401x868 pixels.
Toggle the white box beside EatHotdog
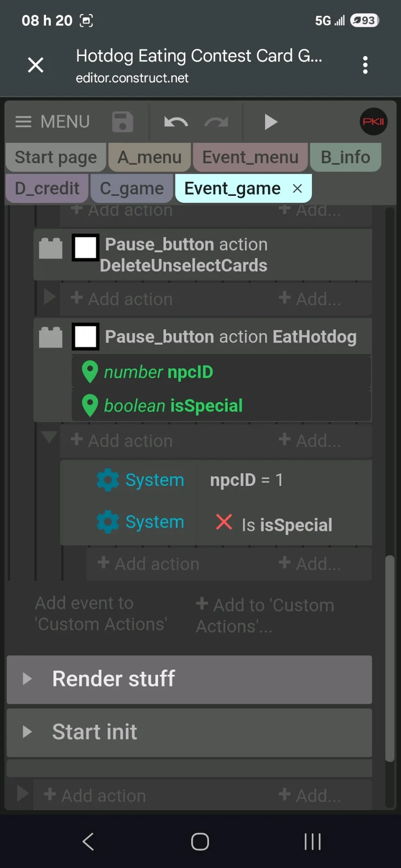click(x=86, y=337)
